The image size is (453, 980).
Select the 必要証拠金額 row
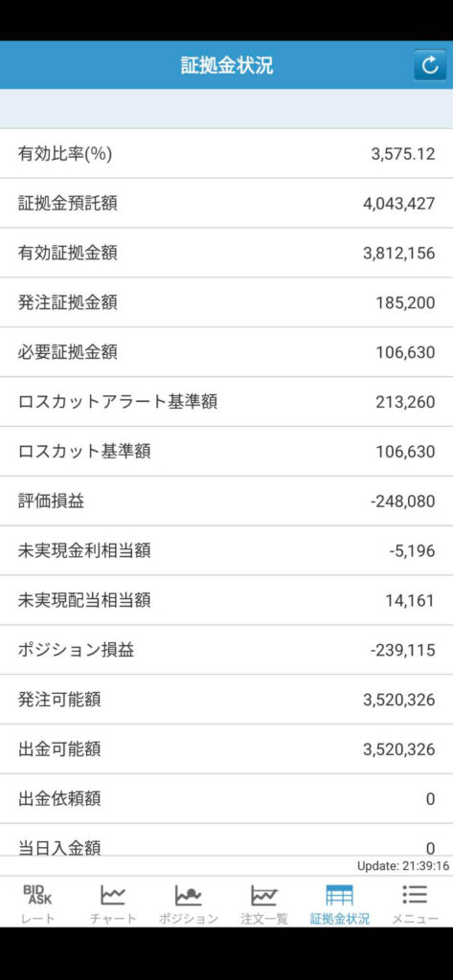pyautogui.click(x=226, y=352)
